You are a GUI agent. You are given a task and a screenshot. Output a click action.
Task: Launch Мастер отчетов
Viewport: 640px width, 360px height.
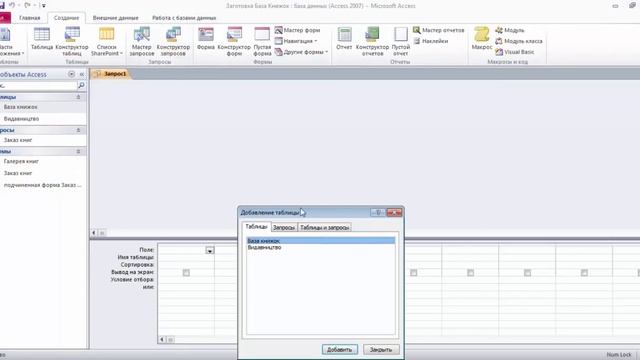(438, 30)
